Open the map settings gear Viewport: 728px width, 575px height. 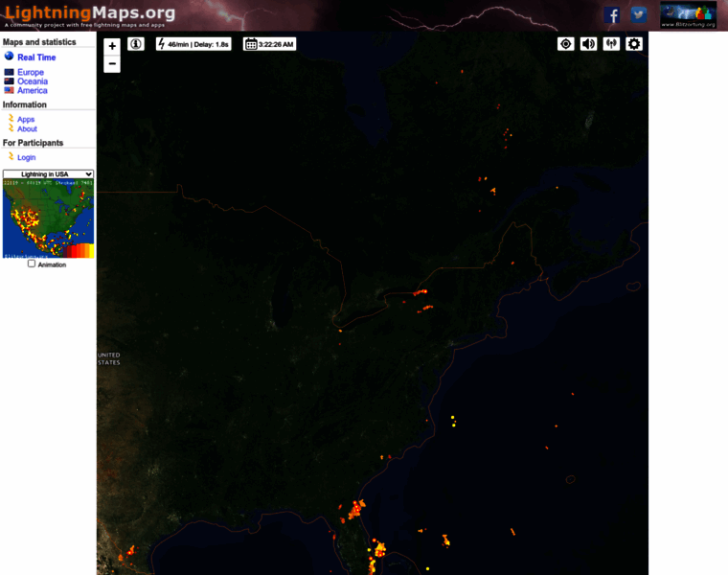point(634,44)
